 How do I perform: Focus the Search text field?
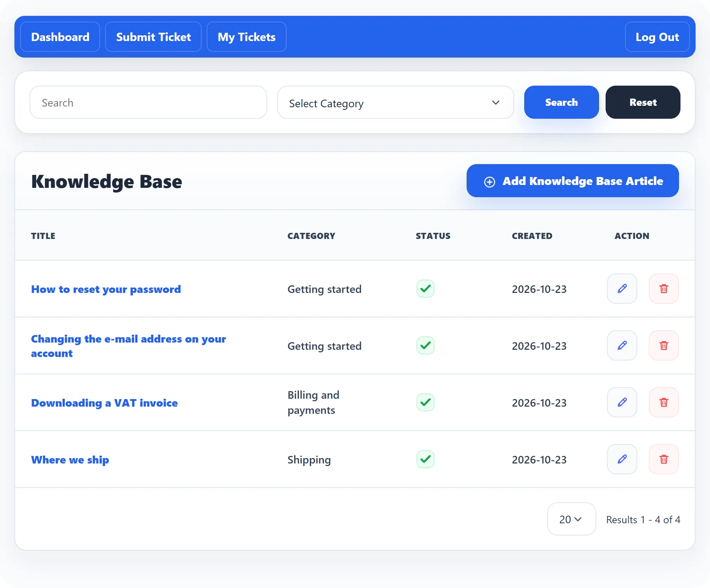[148, 102]
